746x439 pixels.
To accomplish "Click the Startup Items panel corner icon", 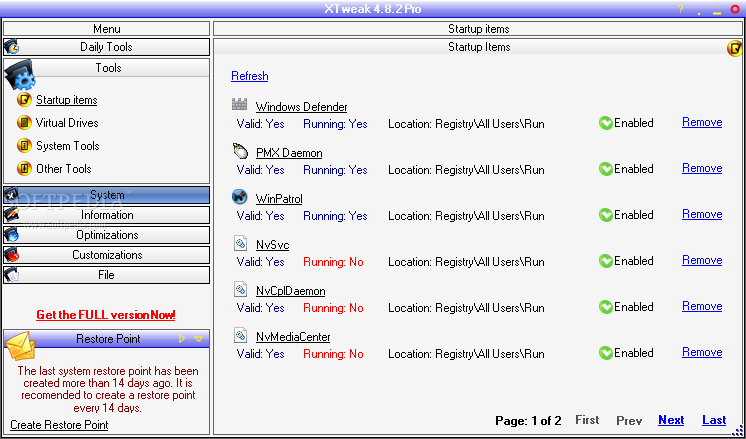I will pos(735,48).
